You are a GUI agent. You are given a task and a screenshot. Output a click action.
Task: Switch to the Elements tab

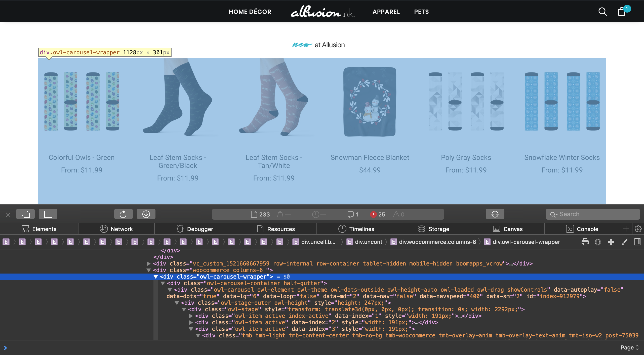point(39,229)
